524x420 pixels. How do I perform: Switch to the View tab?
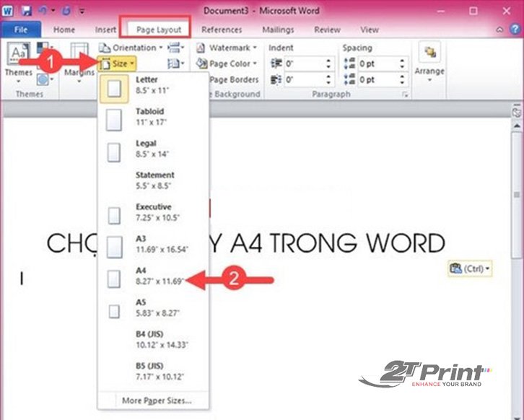[x=370, y=30]
